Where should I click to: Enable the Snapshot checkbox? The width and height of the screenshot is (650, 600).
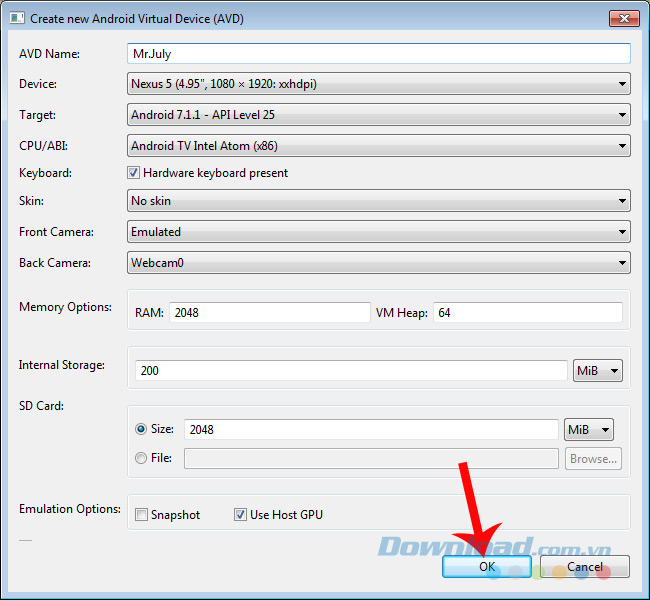141,515
